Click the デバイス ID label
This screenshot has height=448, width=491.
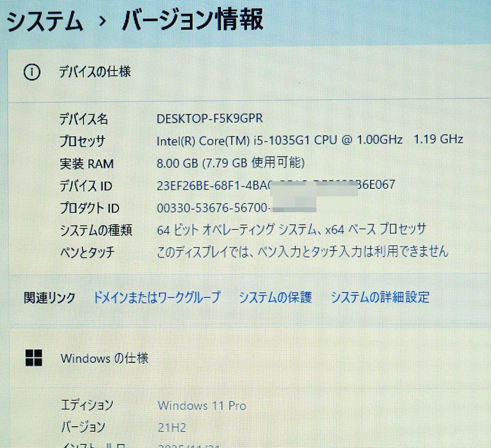point(86,186)
